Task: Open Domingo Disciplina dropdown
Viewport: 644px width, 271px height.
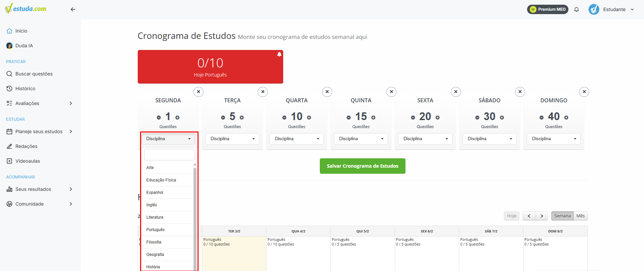Action: click(554, 139)
